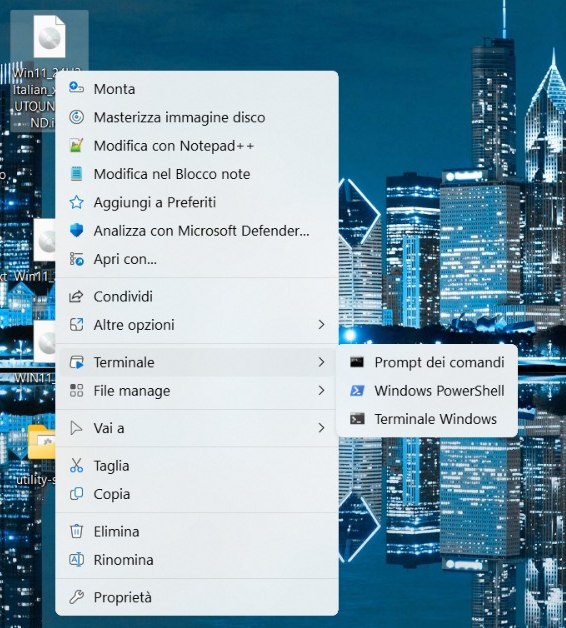Choose Aggiungi a Preferiti
This screenshot has height=628, width=566.
point(197,202)
